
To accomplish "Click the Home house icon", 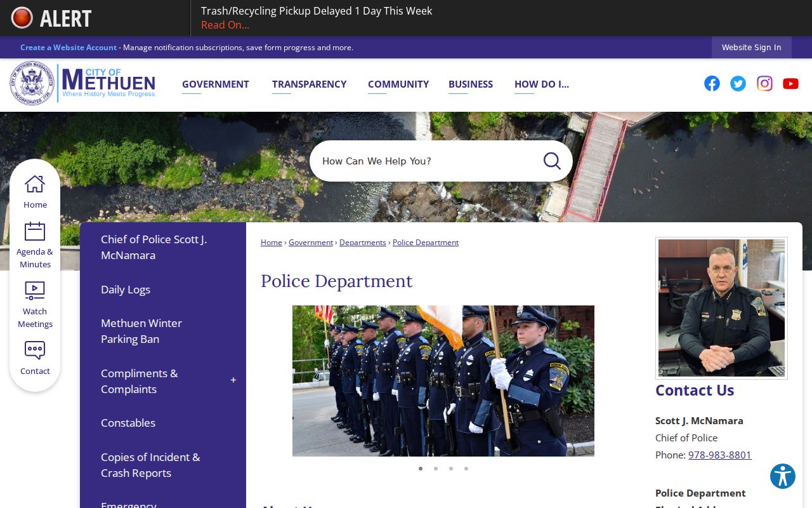I will [35, 184].
